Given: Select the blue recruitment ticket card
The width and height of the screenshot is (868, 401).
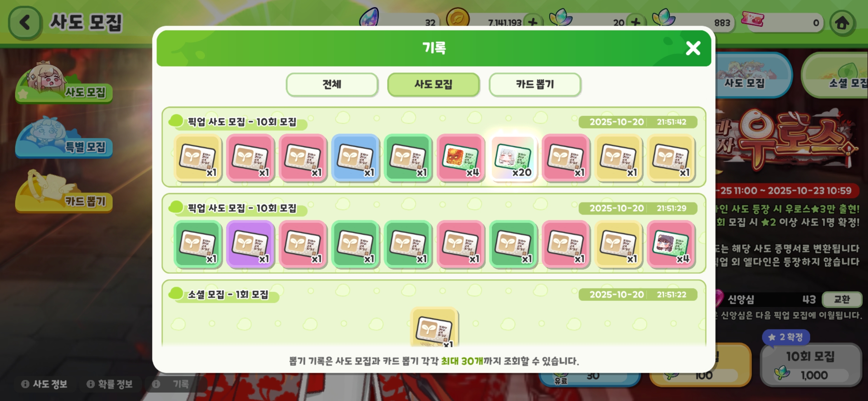Looking at the screenshot, I should 355,158.
